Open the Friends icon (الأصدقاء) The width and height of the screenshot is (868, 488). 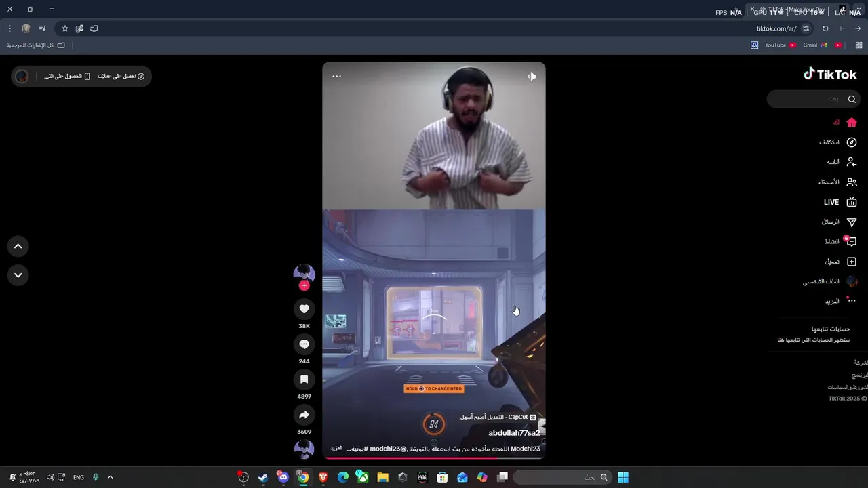click(x=852, y=182)
